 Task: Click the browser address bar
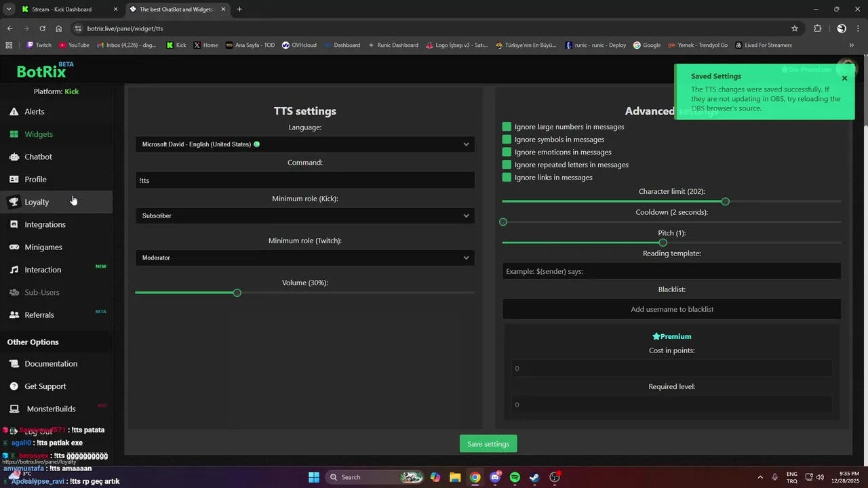(x=434, y=28)
